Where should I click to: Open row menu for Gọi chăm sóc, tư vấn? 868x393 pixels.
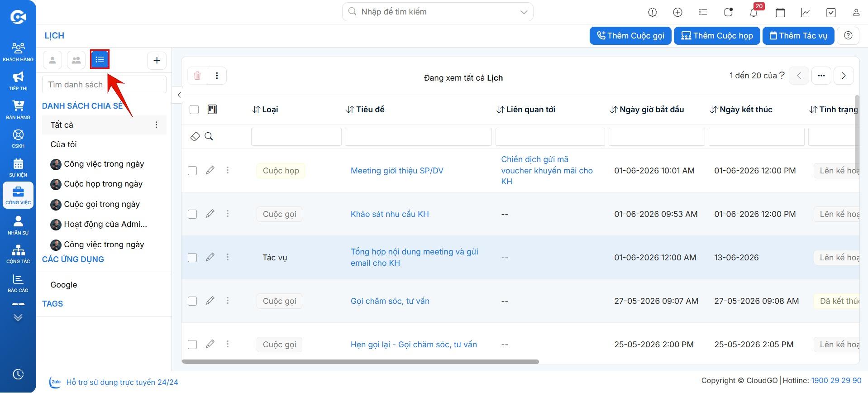click(x=228, y=301)
